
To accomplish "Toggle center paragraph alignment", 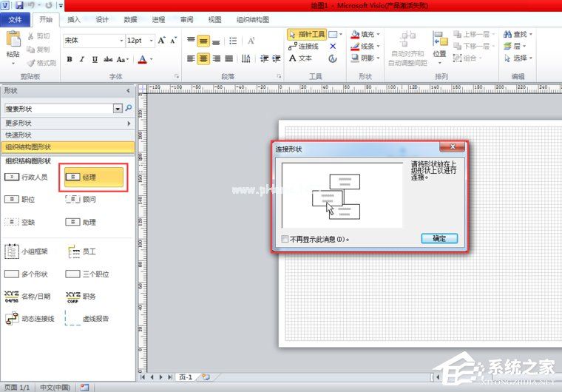I will tap(203, 58).
